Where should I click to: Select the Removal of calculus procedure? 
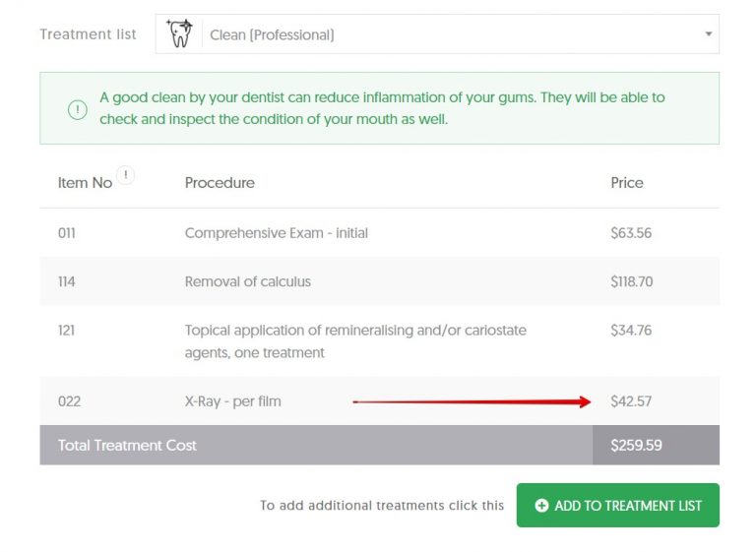coord(248,281)
